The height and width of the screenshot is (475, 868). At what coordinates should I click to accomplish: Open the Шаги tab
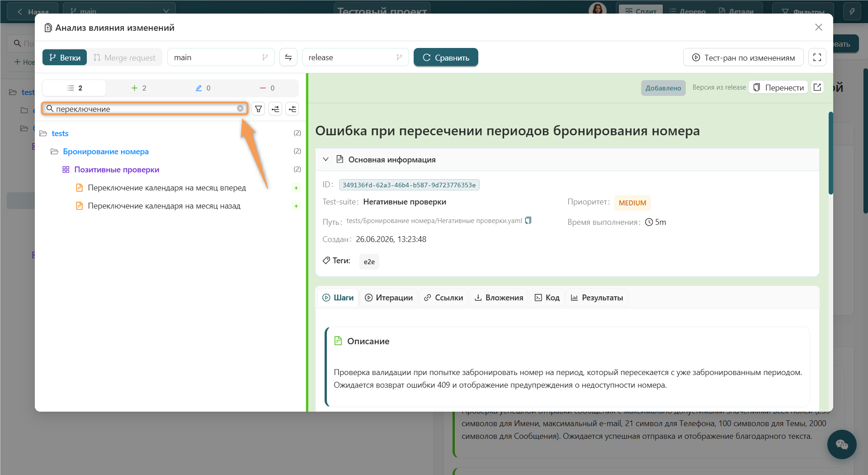click(338, 298)
